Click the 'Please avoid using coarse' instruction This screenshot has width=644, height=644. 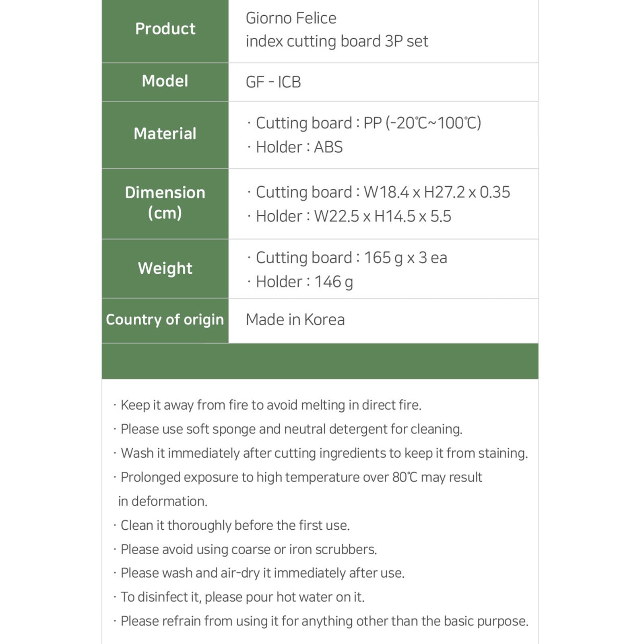click(x=248, y=549)
